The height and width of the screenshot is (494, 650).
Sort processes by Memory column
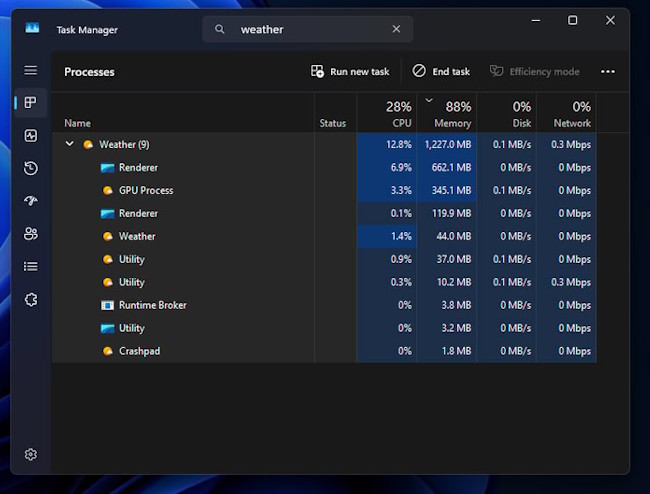[x=447, y=113]
